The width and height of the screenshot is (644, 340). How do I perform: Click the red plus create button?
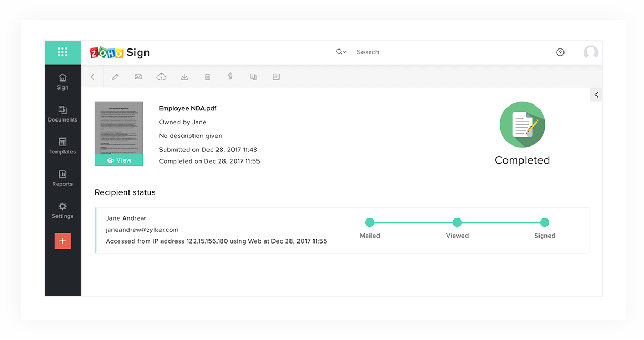pyautogui.click(x=62, y=241)
